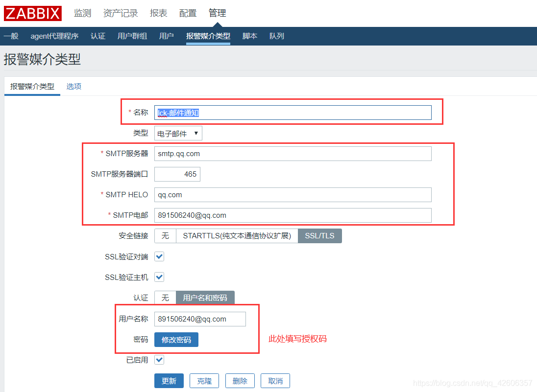Select STARTTLS security option
537x392 pixels.
(x=237, y=236)
